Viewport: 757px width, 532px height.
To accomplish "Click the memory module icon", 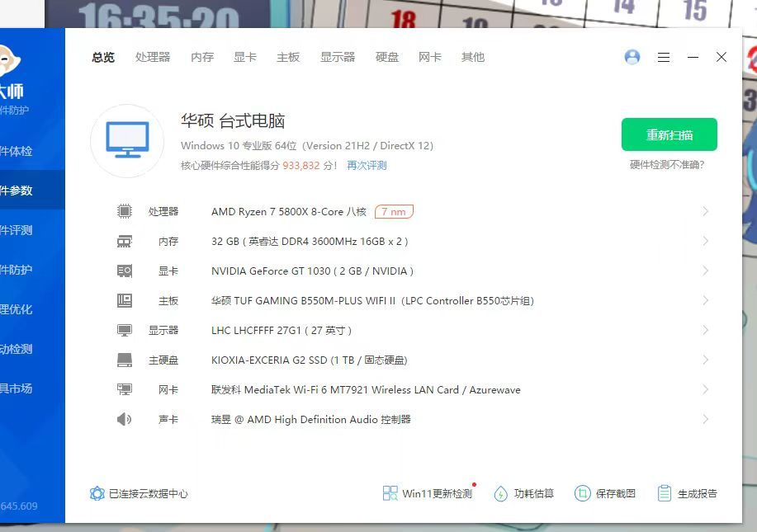I will click(125, 241).
